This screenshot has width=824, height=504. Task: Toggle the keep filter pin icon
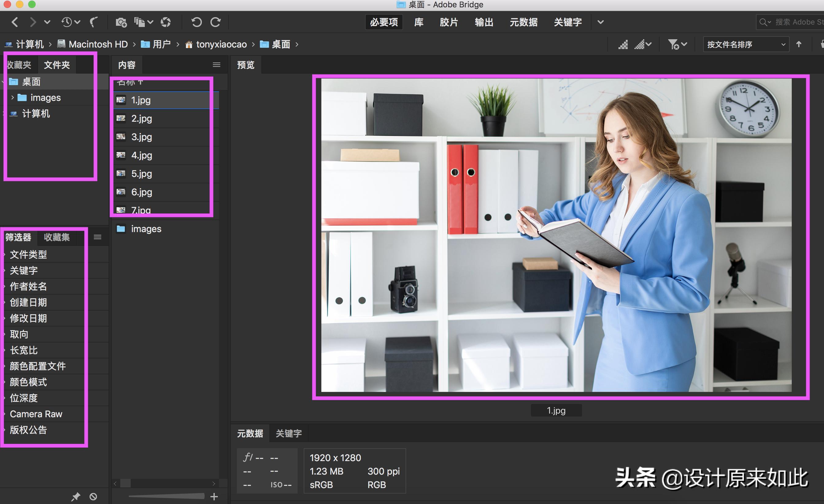76,497
